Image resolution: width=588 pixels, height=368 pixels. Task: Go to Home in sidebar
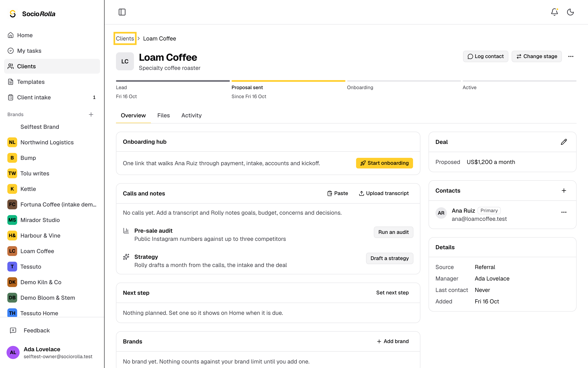pos(52,35)
